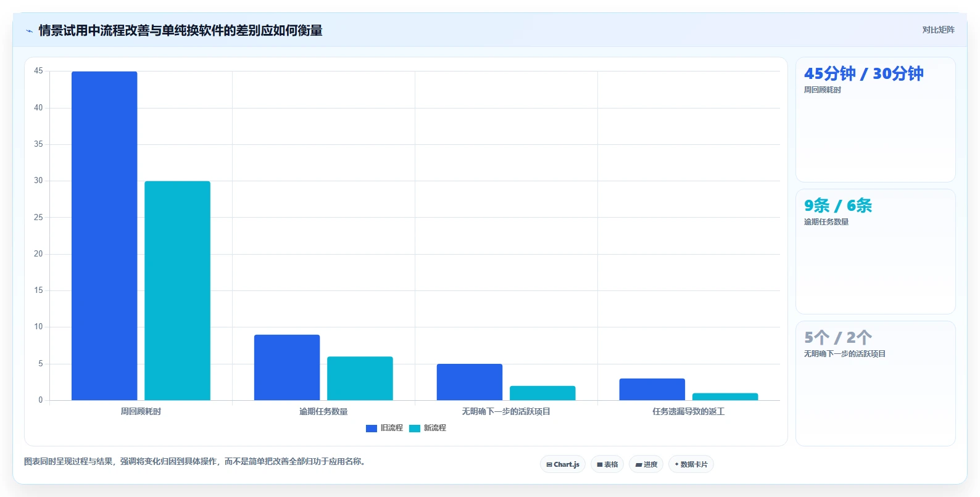Click the 逾期任务数量 axis label

coord(323,411)
